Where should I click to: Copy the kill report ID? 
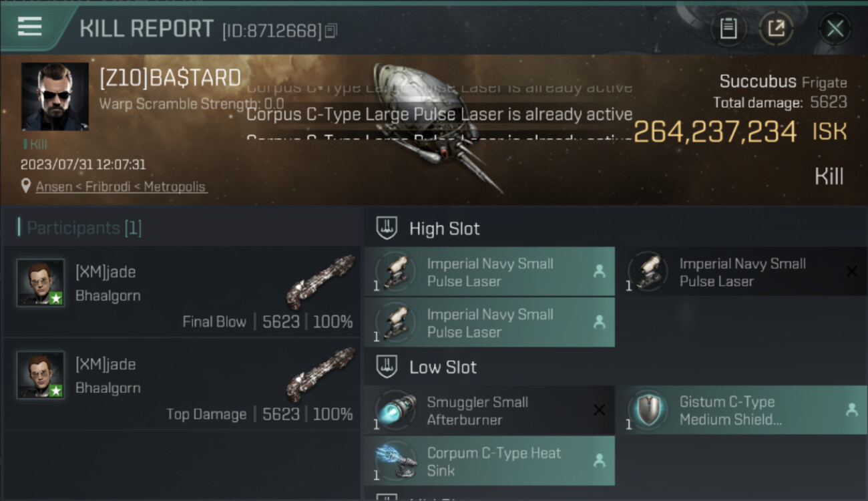coord(331,30)
